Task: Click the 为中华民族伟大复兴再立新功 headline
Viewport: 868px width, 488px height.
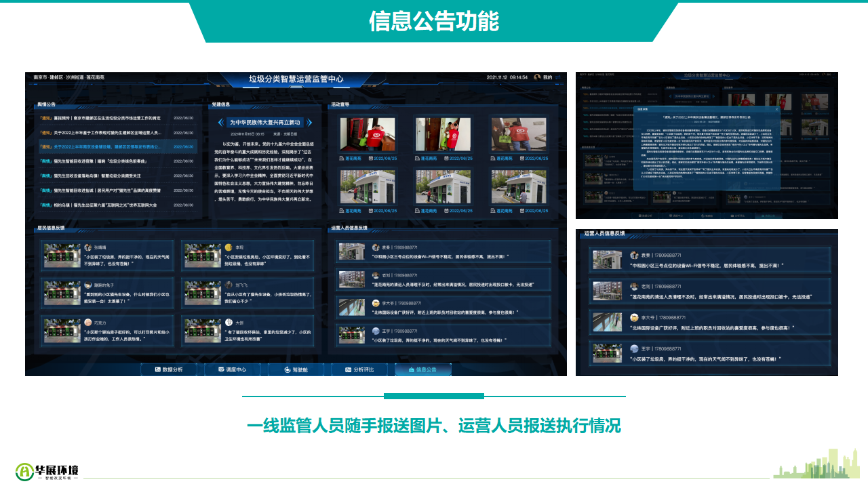Action: click(264, 123)
